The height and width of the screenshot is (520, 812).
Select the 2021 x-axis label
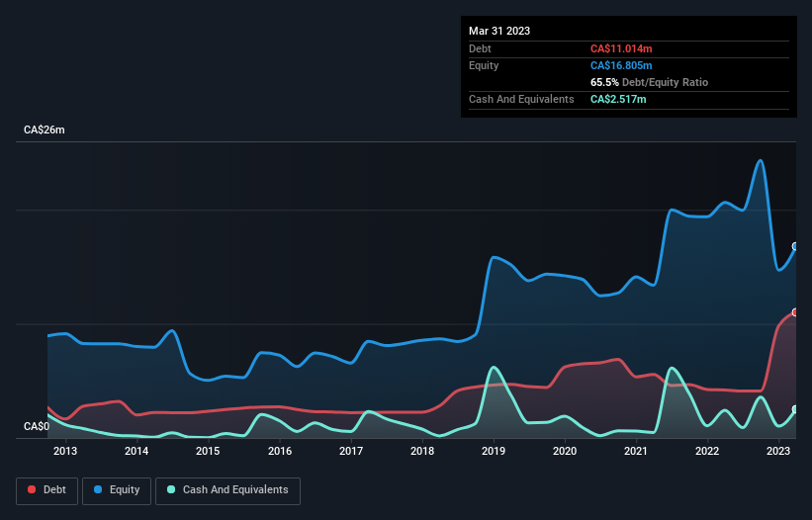pos(636,451)
